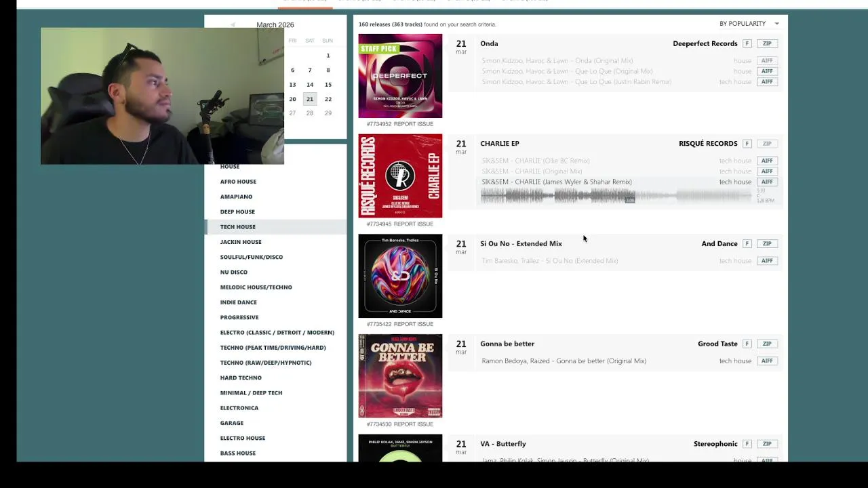Pick March 22 in the calendar
This screenshot has height=488, width=868.
click(x=328, y=100)
